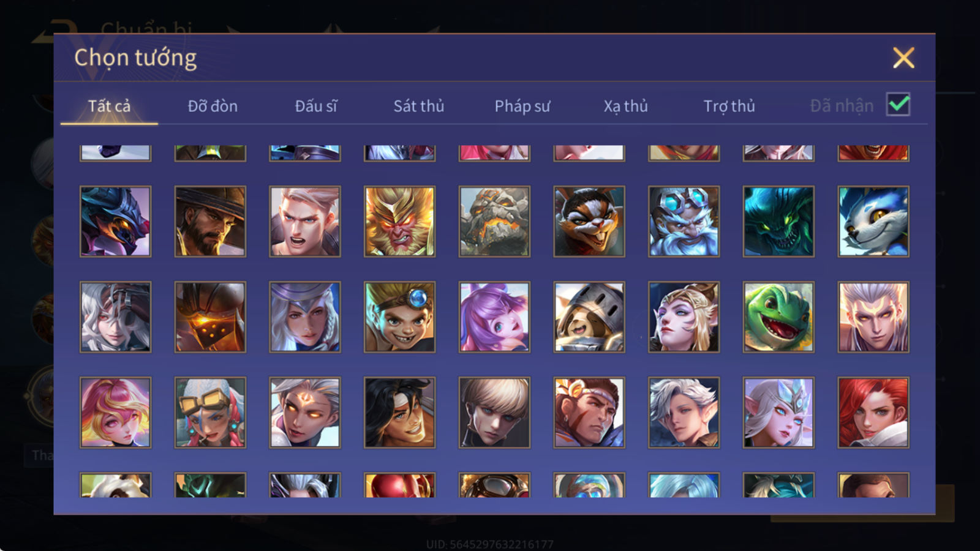Select the dark green monster hero
The image size is (980, 551).
tap(778, 221)
